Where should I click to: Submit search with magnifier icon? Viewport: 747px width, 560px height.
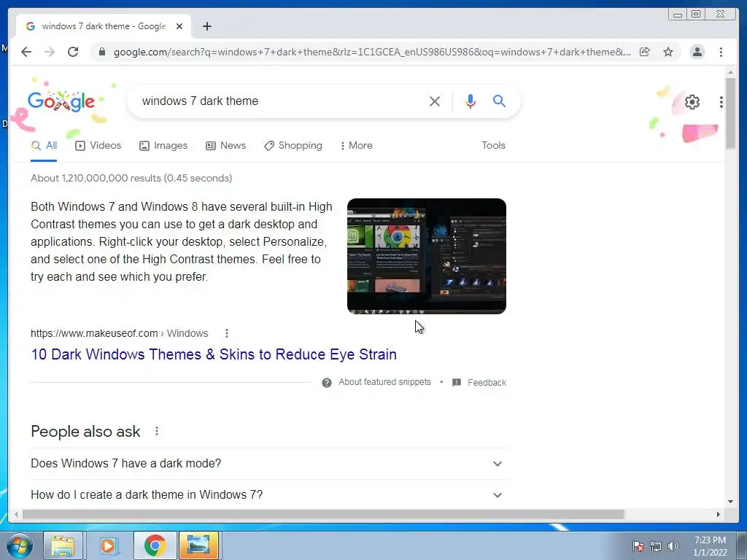499,101
